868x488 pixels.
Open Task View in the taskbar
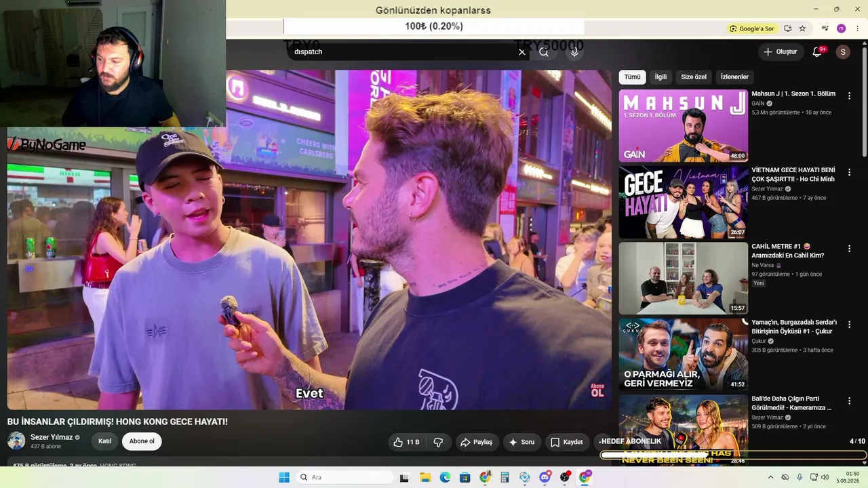[x=404, y=477]
